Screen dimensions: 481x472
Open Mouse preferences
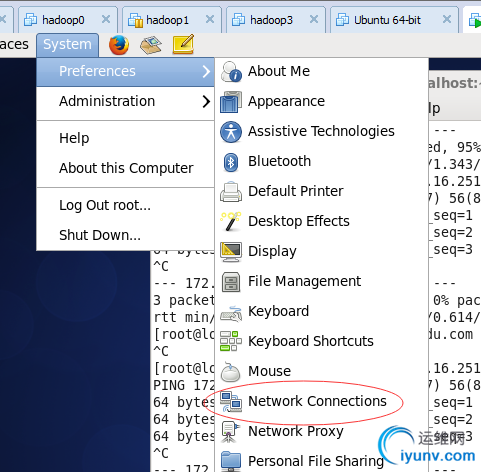pyautogui.click(x=321, y=371)
